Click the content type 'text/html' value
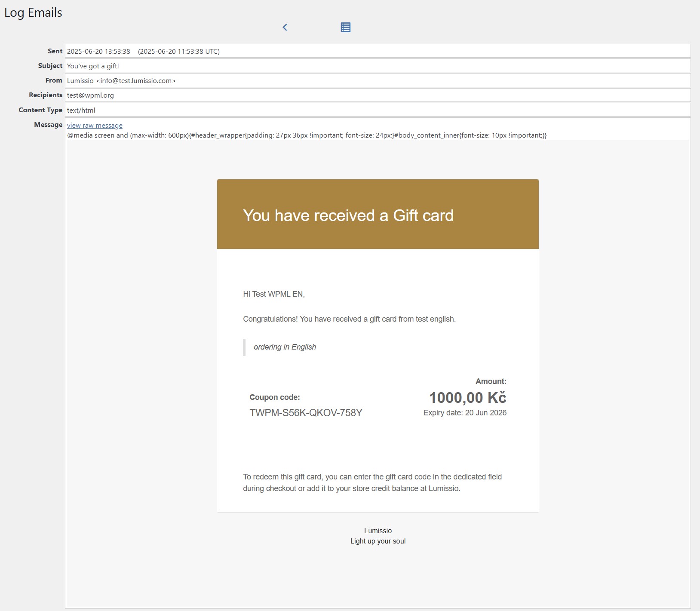The image size is (700, 611). point(81,111)
